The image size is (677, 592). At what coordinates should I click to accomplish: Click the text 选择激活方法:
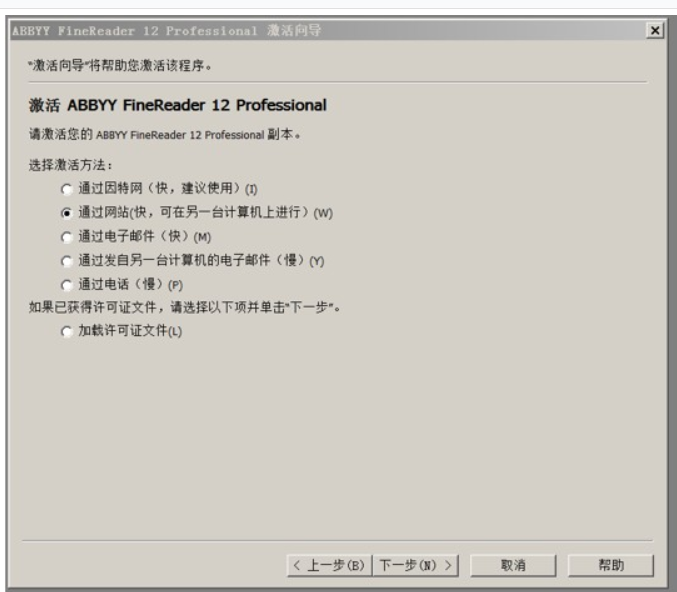click(70, 165)
